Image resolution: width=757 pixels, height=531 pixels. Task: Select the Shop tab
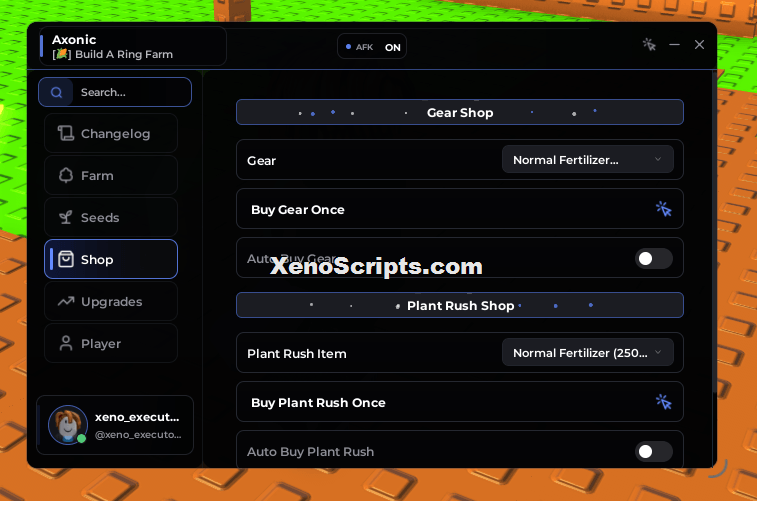coord(111,259)
